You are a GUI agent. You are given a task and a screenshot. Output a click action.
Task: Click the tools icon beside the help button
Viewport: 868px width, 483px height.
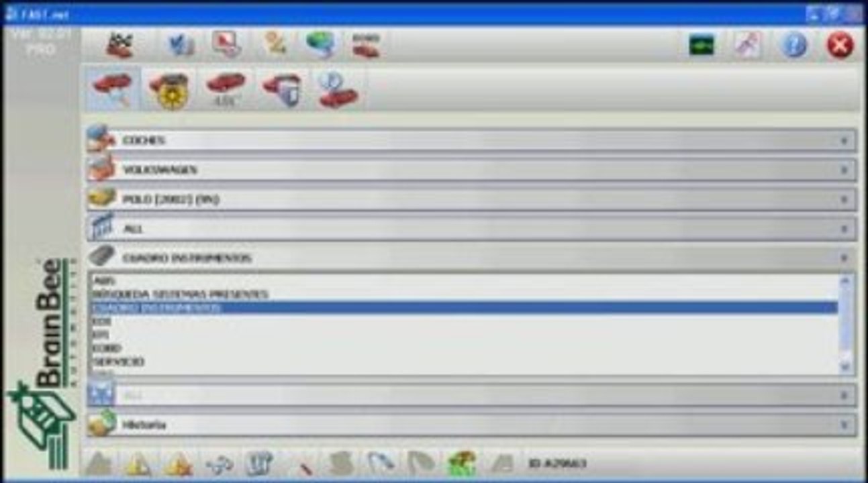pyautogui.click(x=747, y=46)
